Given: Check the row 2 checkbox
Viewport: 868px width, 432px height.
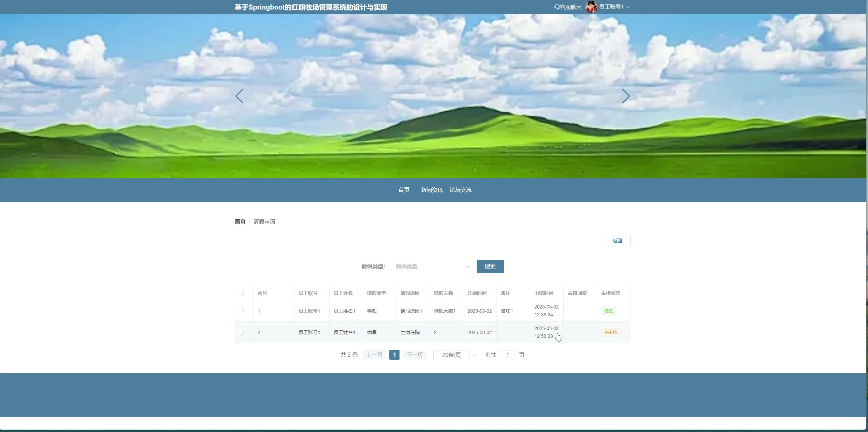Looking at the screenshot, I should pyautogui.click(x=241, y=332).
